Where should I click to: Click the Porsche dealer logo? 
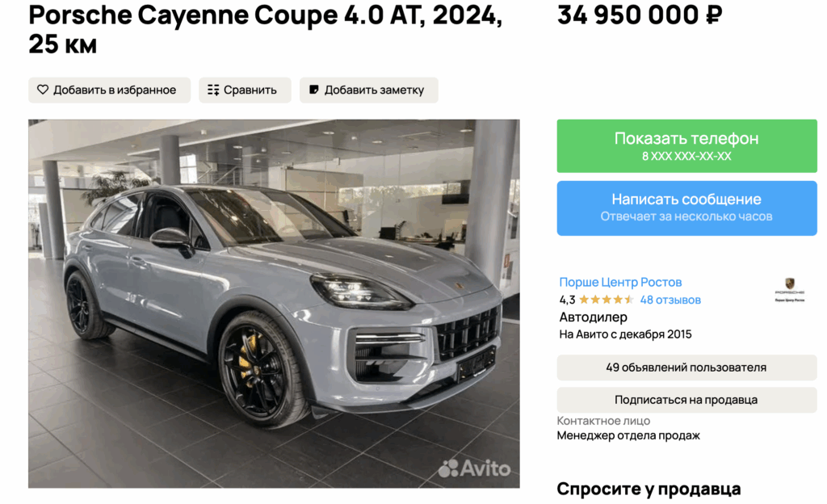(790, 290)
